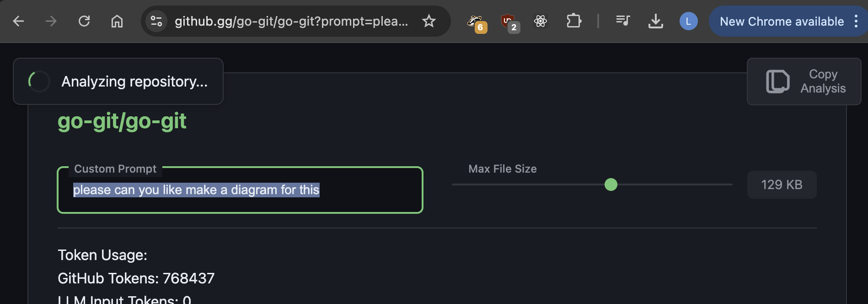Click the Copy Analysis button
Viewport: 868px width, 304px height.
coord(804,81)
